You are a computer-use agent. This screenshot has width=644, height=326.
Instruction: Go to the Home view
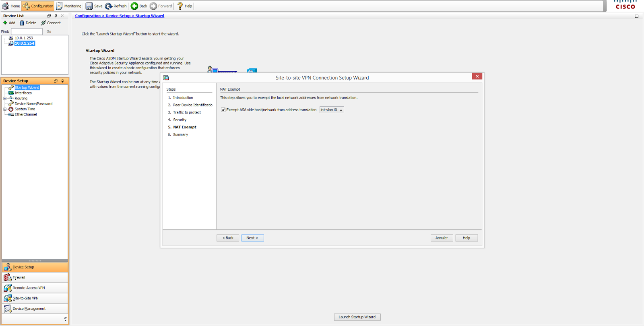(x=11, y=6)
